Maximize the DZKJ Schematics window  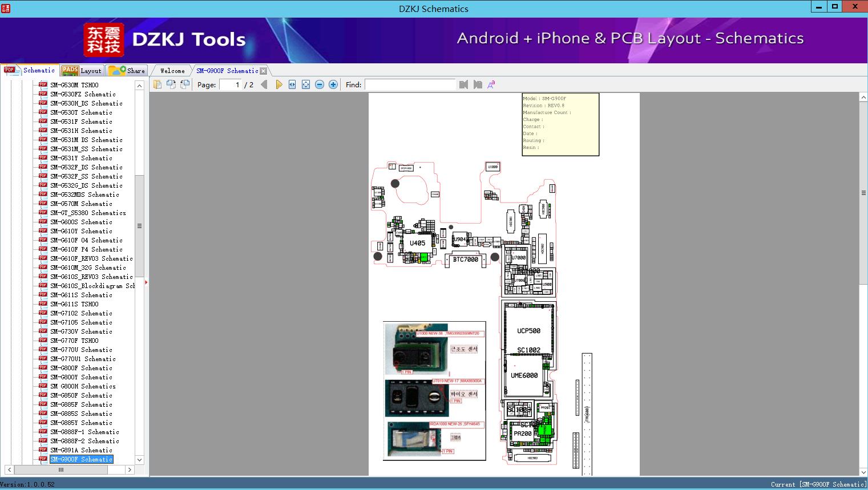[835, 7]
